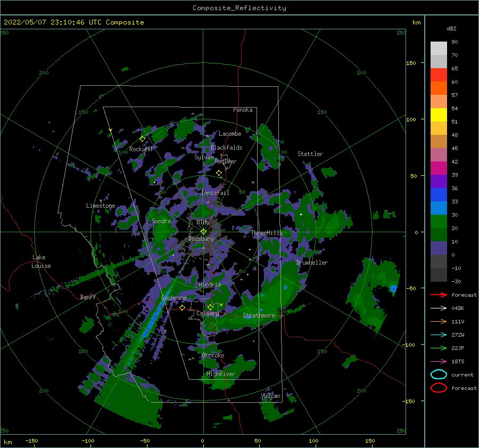This screenshot has width=479, height=448.
Task: Click the red forecast ellipse icon
Action: [439, 388]
